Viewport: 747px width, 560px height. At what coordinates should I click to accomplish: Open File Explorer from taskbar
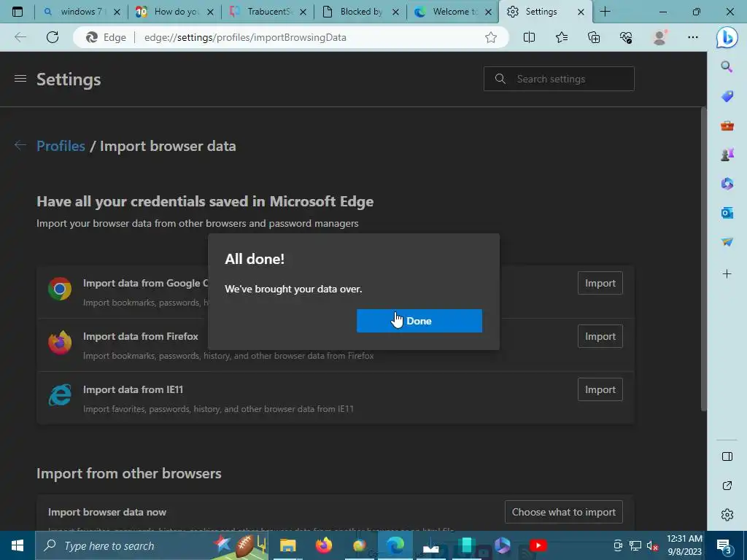pos(287,545)
